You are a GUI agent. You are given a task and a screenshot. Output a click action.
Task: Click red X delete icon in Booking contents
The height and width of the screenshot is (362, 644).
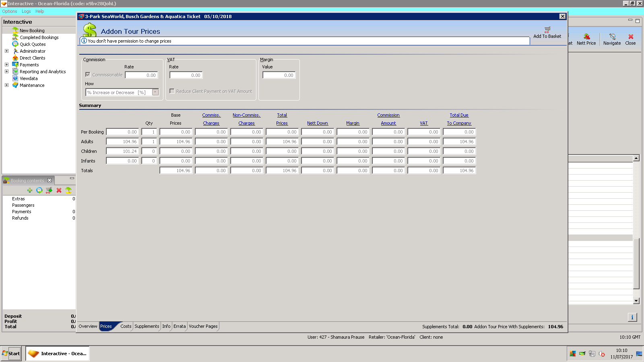click(x=59, y=190)
